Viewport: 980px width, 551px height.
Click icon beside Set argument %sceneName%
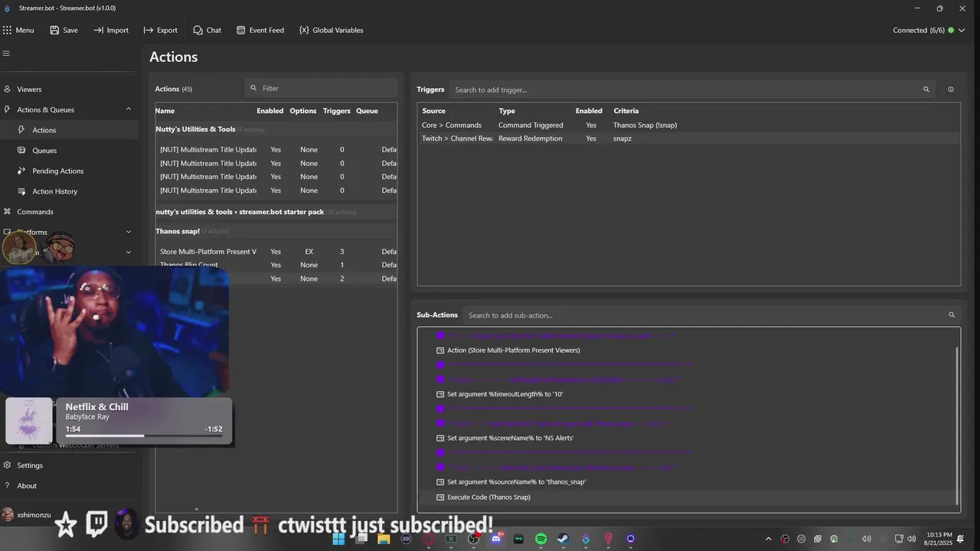pos(440,439)
